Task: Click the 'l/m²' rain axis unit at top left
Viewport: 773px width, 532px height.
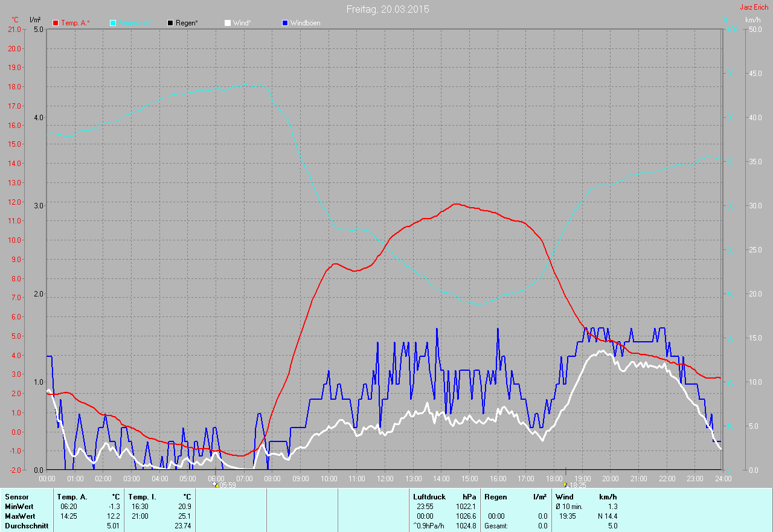Action: coord(35,20)
